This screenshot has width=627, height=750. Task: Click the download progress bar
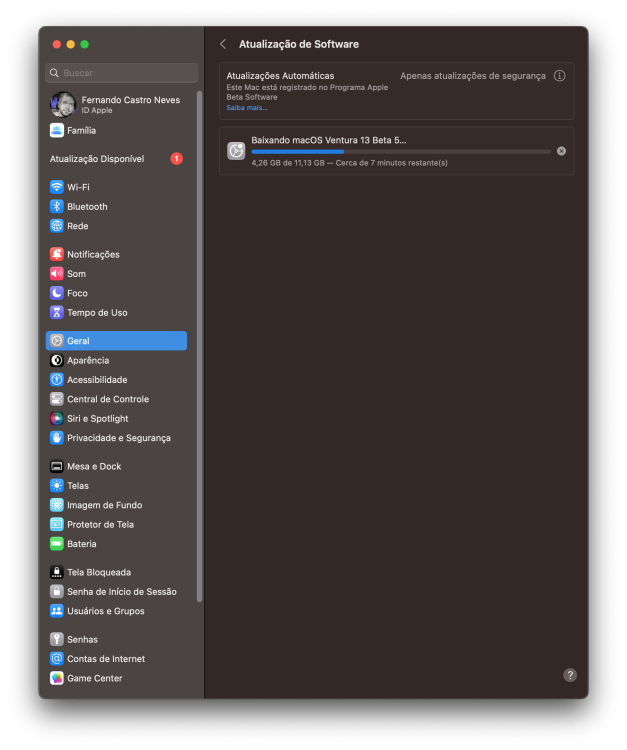pos(401,152)
